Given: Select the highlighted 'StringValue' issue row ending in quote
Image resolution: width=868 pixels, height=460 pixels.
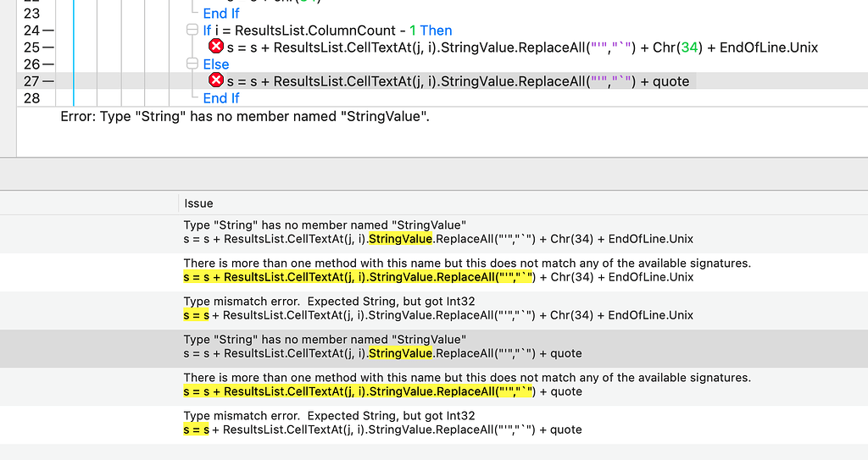Looking at the screenshot, I should (434, 349).
